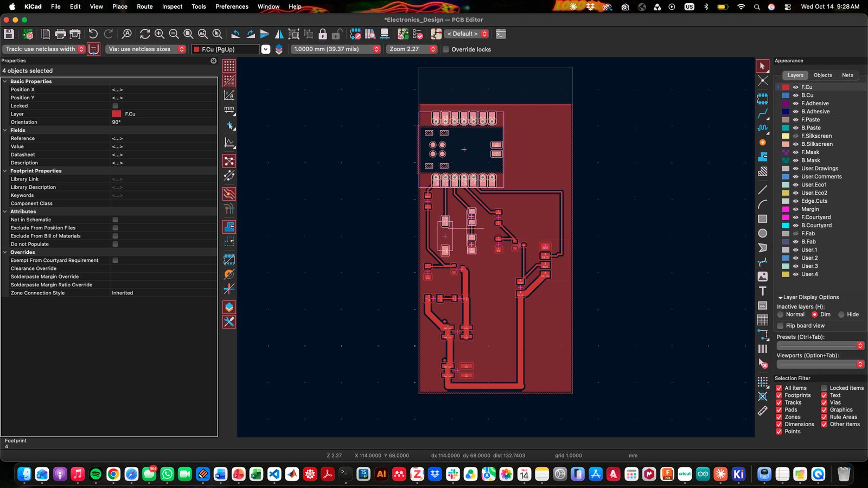The height and width of the screenshot is (488, 868).
Task: Open the Track width dropdown
Action: pos(44,49)
